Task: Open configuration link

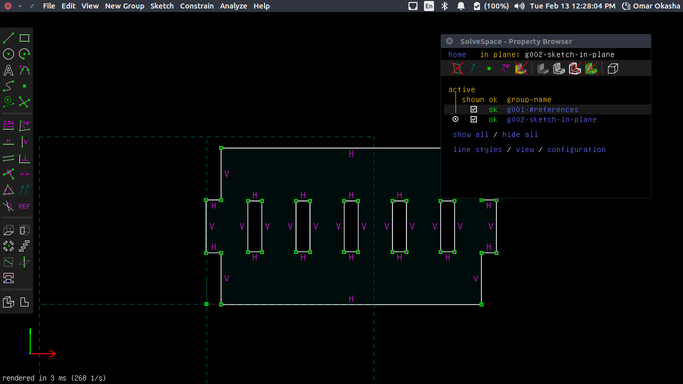Action: point(576,149)
